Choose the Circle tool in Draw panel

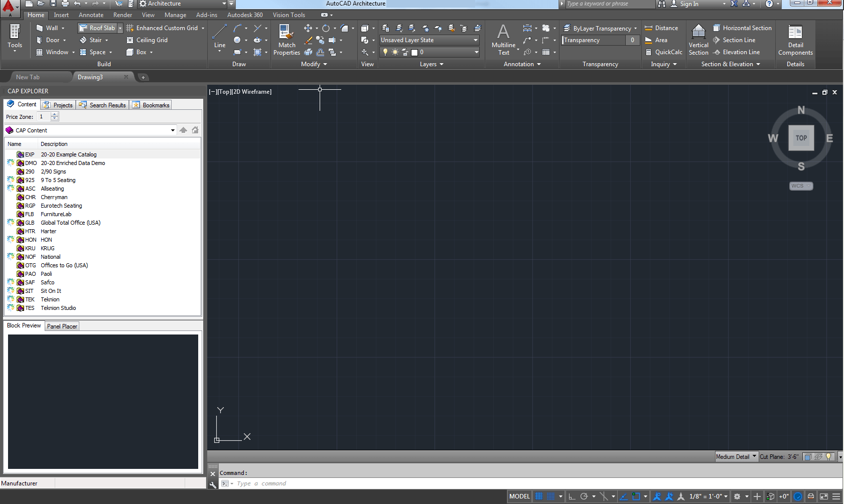click(x=237, y=40)
